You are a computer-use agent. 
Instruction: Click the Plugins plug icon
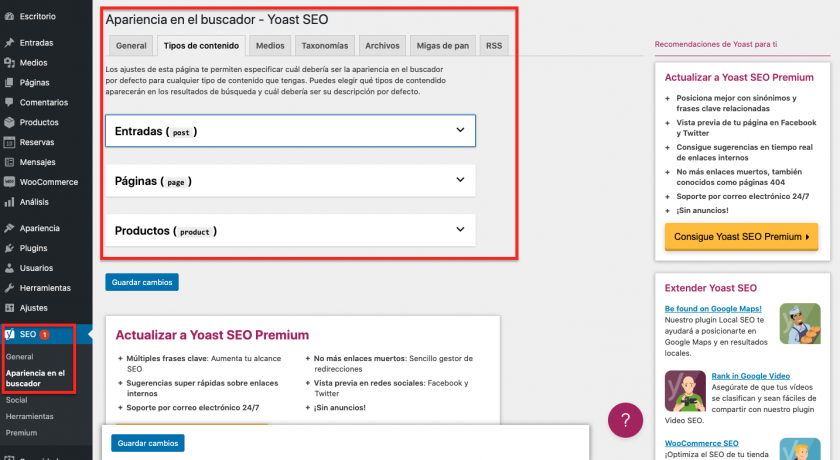9,248
